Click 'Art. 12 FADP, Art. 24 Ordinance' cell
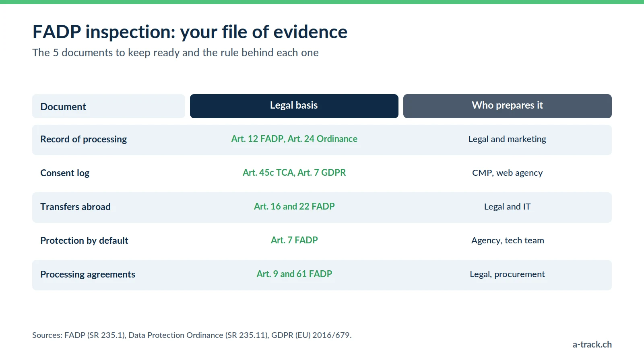 click(294, 139)
